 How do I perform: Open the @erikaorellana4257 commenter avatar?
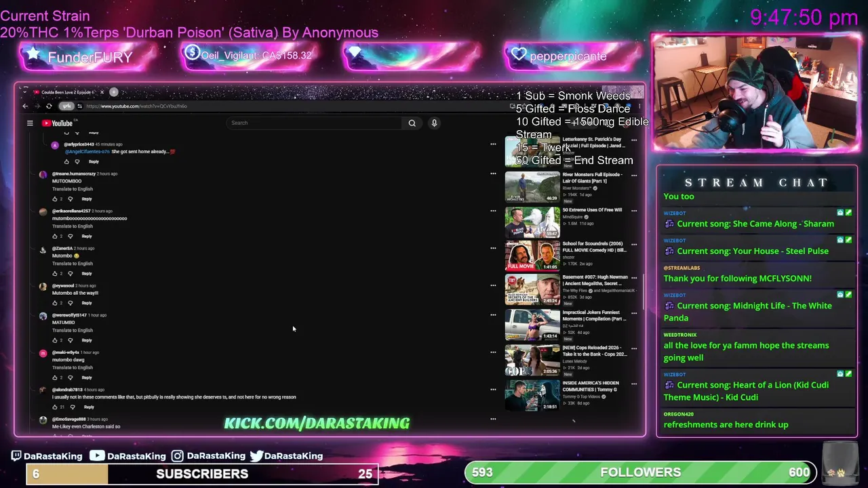coord(43,212)
